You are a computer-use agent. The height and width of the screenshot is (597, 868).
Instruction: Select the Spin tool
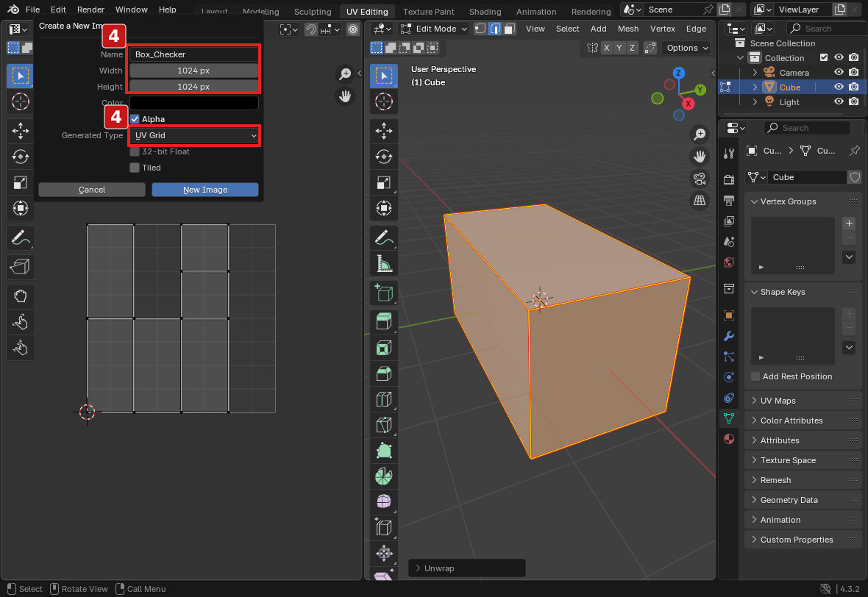pos(384,476)
